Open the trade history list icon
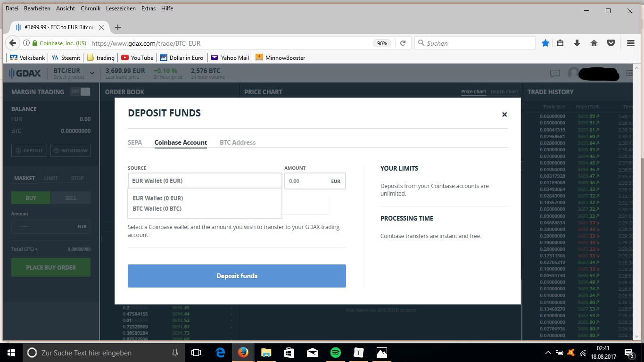Image resolution: width=644 pixels, height=362 pixels. pyautogui.click(x=629, y=73)
